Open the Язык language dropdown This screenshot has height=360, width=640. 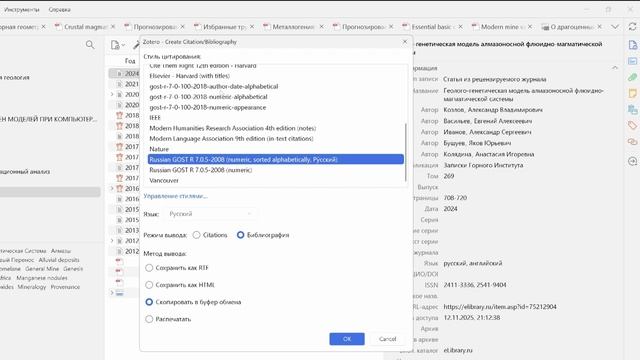[211, 214]
